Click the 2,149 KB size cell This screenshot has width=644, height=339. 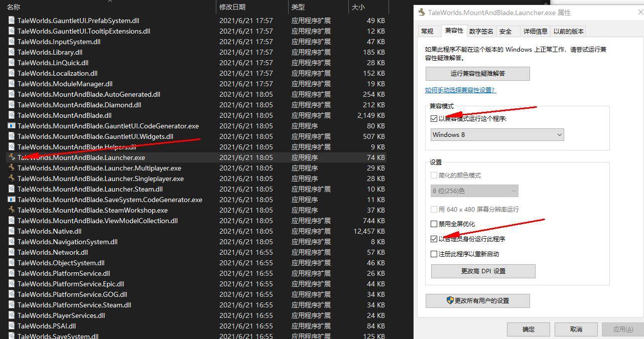click(371, 115)
